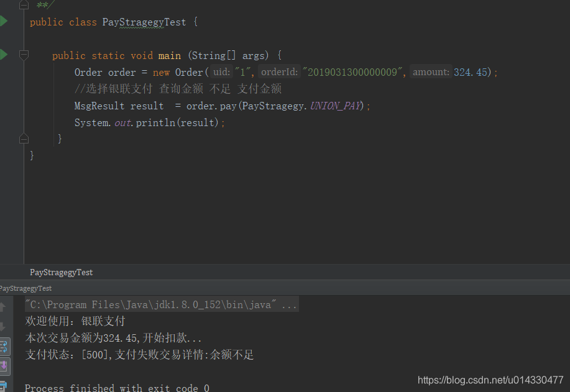Click the down-stack-trace arrow in console toolbar
The width and height of the screenshot is (570, 392).
(x=3, y=327)
